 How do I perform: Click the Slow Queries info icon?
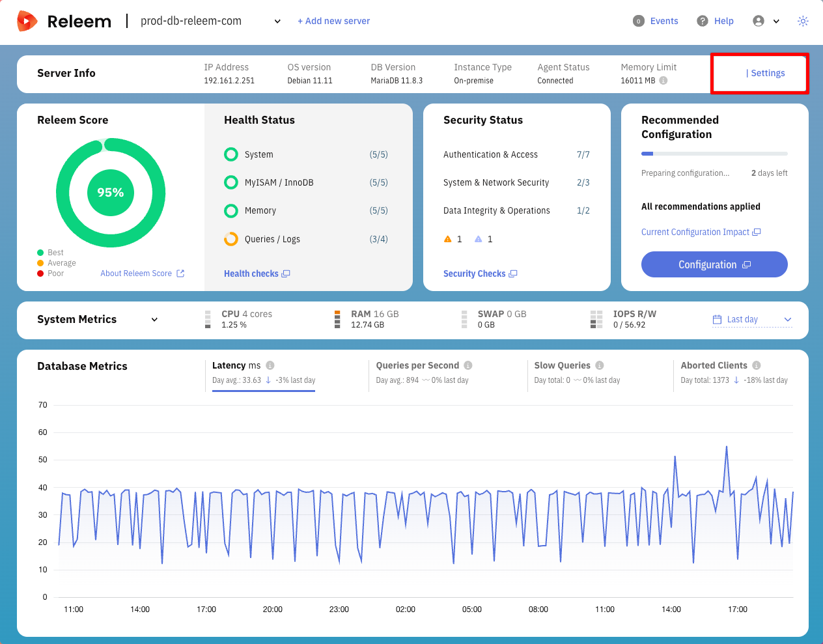point(600,366)
